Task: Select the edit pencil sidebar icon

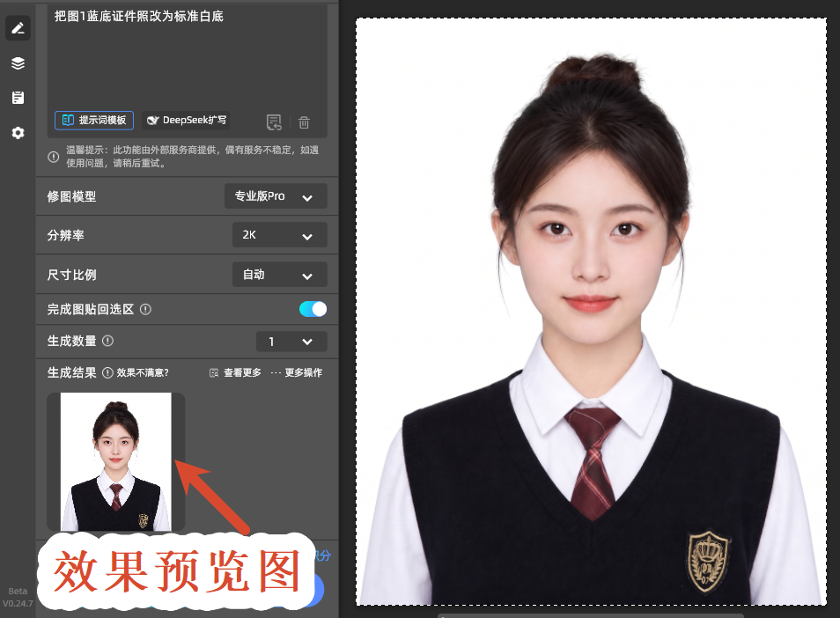Action: [x=18, y=28]
